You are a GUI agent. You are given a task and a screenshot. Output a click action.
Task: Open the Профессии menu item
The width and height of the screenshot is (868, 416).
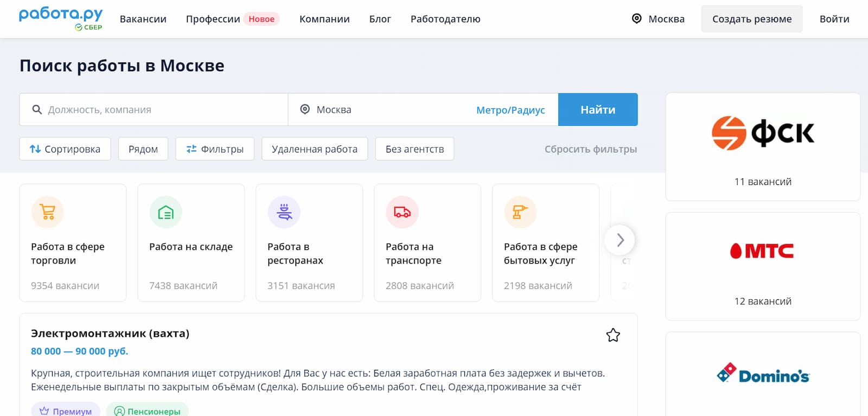(x=213, y=19)
